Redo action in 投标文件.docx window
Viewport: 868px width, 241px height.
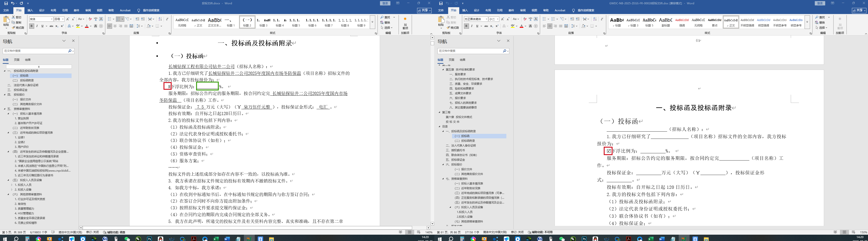(x=21, y=3)
